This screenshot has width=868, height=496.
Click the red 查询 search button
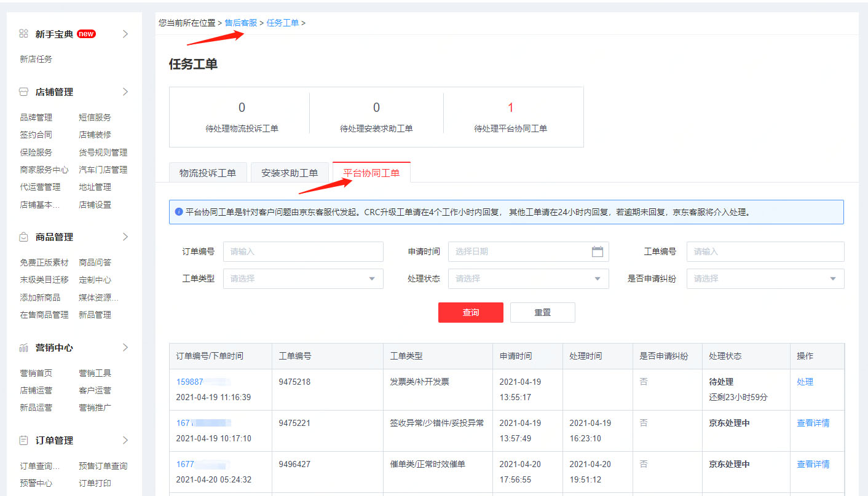click(470, 312)
